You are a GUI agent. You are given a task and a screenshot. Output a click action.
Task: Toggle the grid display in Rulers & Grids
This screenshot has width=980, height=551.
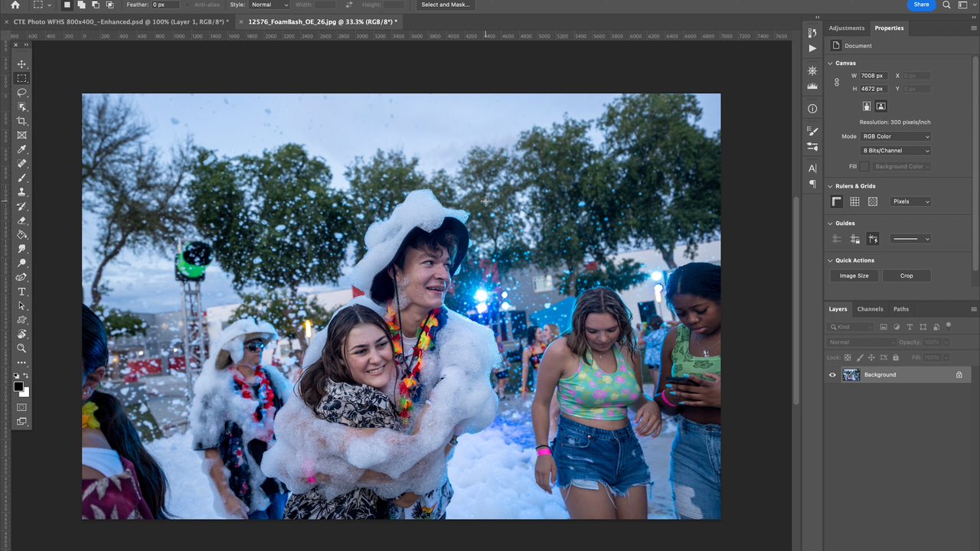coord(854,201)
